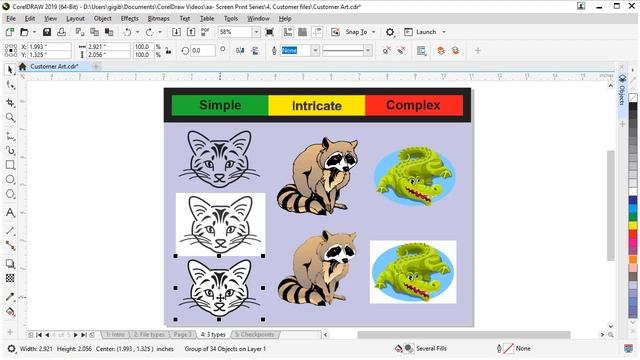Select the Connector tool
The height and width of the screenshot is (360, 640).
(x=10, y=245)
